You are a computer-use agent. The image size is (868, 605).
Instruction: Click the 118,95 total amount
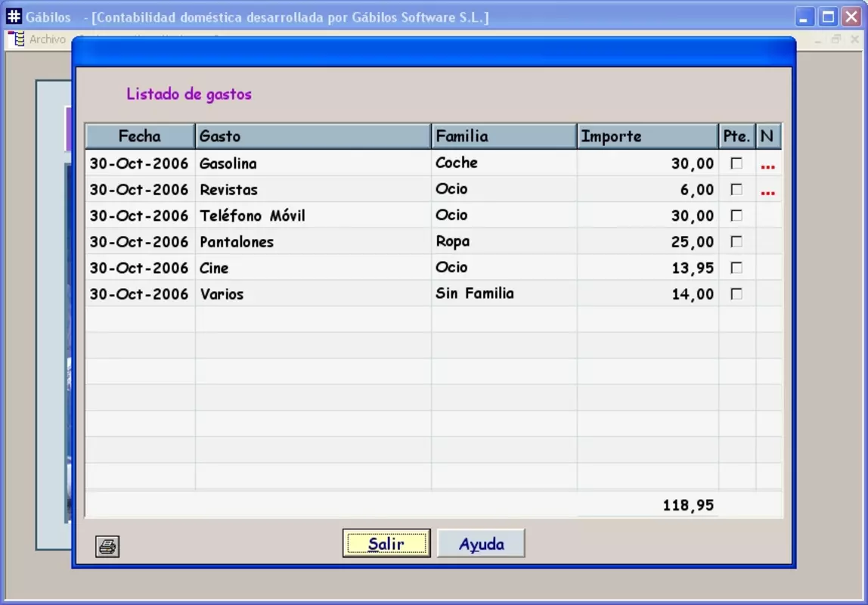pyautogui.click(x=688, y=505)
